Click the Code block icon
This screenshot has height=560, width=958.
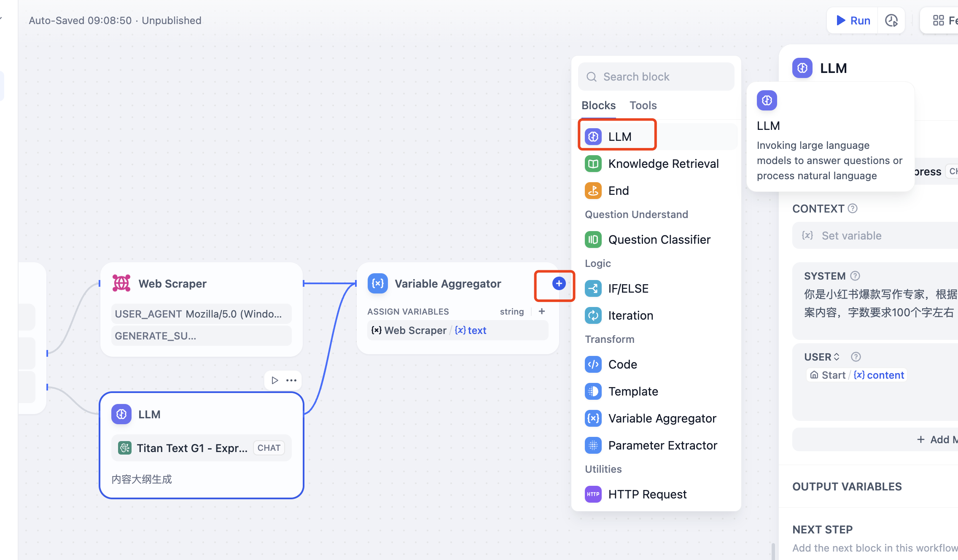[593, 364]
